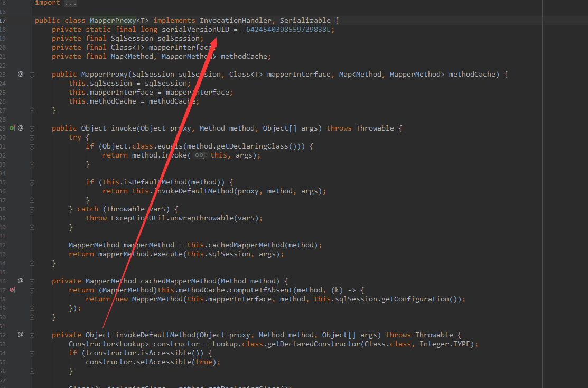
Task: Click the ExceptionUtil class reference
Action: 138,218
